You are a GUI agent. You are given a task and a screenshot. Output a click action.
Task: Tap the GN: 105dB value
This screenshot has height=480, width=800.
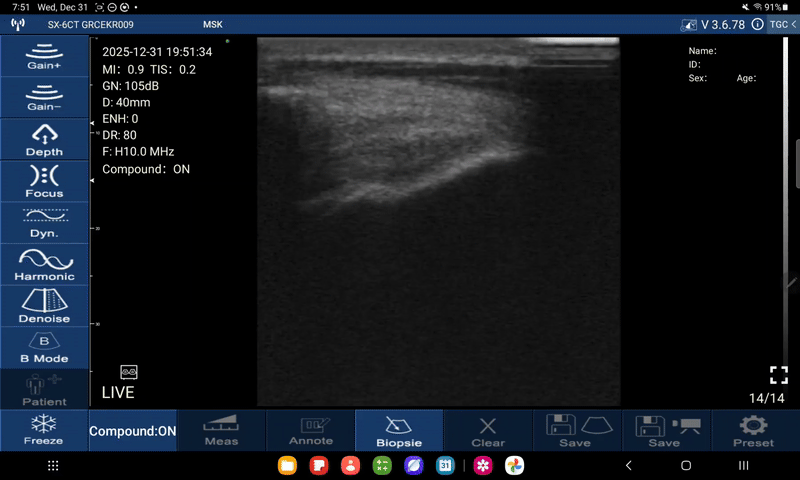click(x=131, y=86)
